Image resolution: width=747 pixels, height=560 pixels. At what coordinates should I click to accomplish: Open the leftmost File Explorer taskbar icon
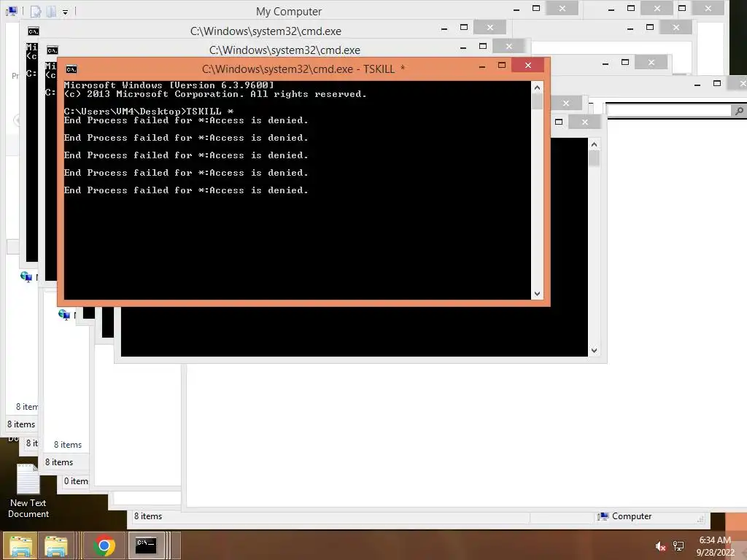[x=20, y=545]
